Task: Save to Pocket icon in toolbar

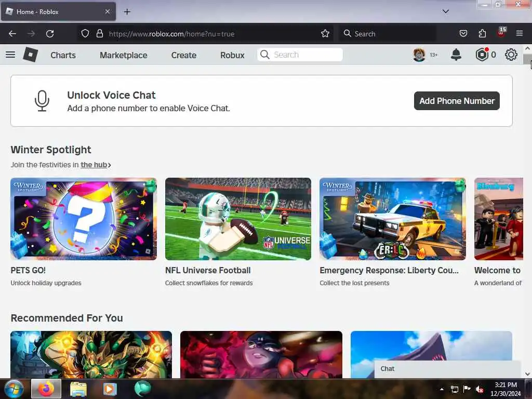Action: 463,34
